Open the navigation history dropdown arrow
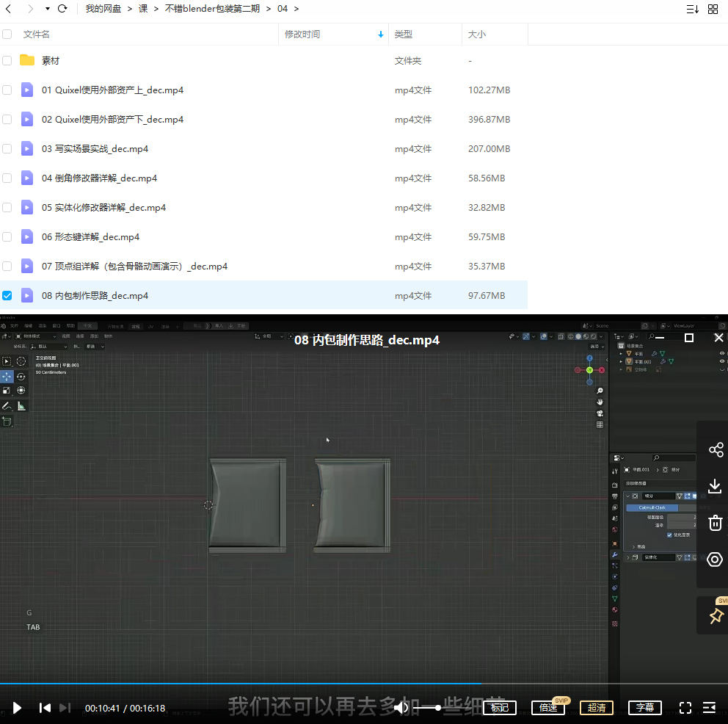This screenshot has height=724, width=728. coord(48,9)
